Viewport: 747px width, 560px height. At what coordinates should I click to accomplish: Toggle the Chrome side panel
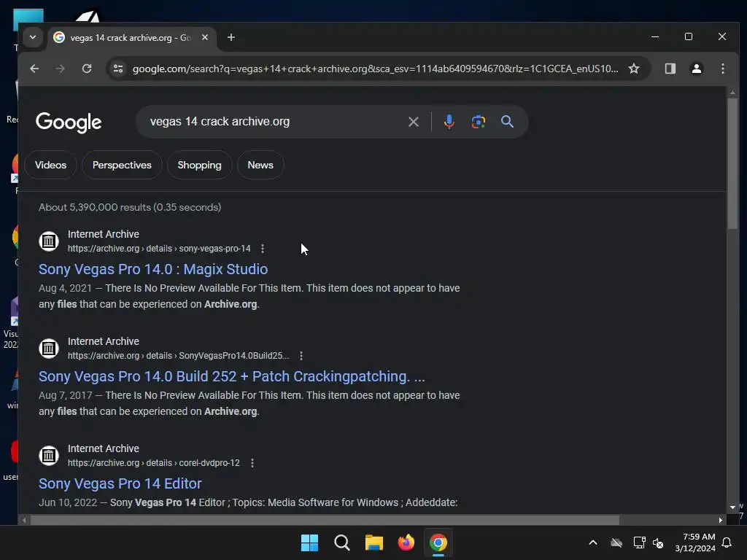[670, 69]
